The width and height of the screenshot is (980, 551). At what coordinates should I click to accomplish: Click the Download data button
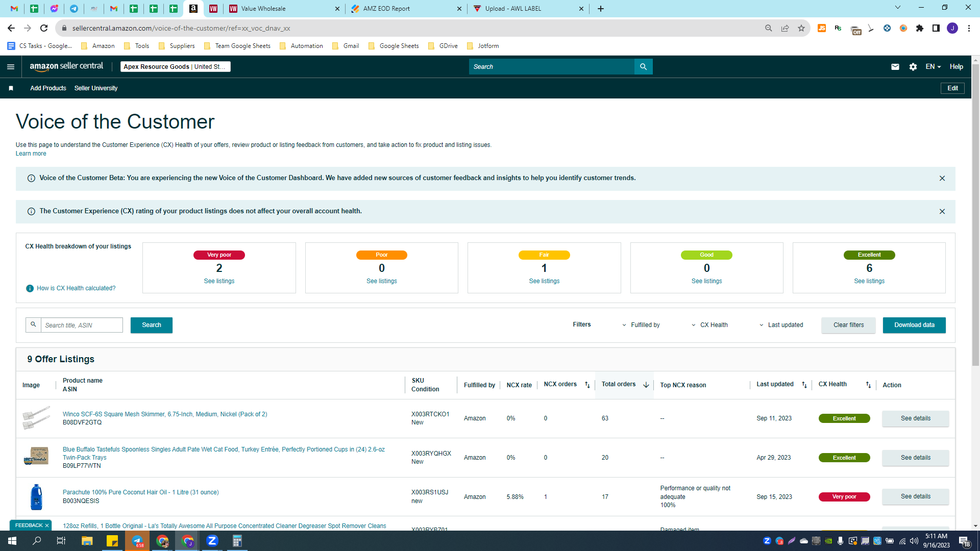[914, 325]
